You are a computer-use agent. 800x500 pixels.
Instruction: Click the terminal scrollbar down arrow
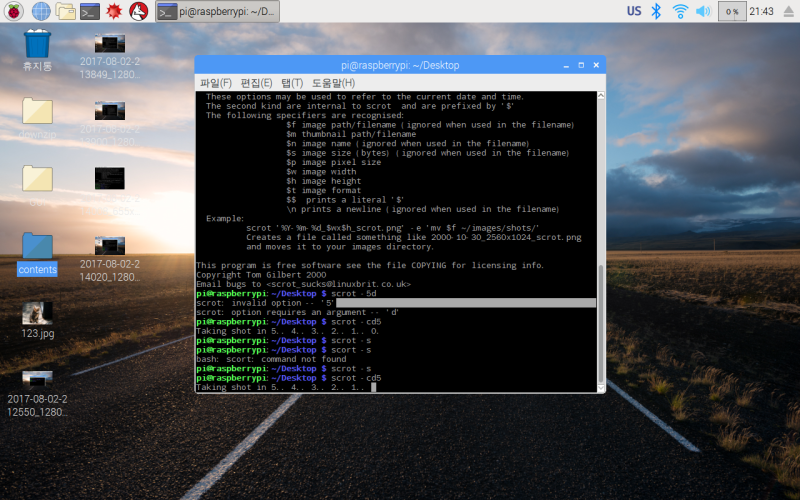(x=601, y=388)
